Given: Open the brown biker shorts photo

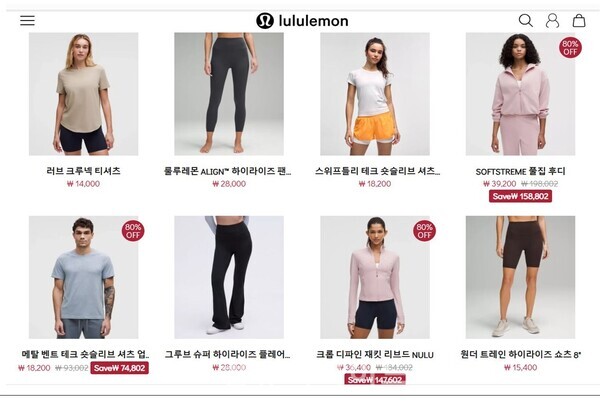Looking at the screenshot, I should [x=520, y=277].
